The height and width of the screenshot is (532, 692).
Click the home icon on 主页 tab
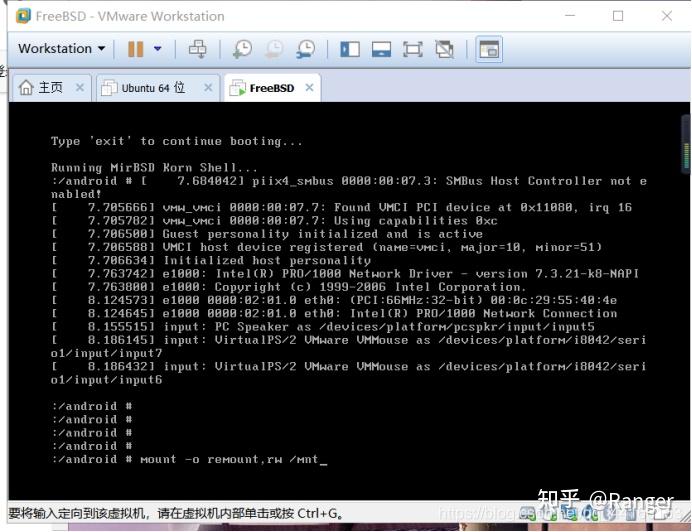[x=26, y=87]
